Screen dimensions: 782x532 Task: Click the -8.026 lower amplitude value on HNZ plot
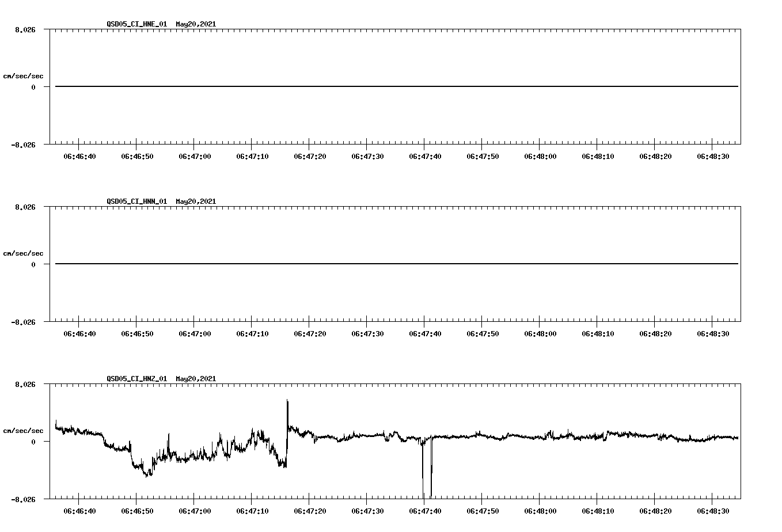pos(24,499)
